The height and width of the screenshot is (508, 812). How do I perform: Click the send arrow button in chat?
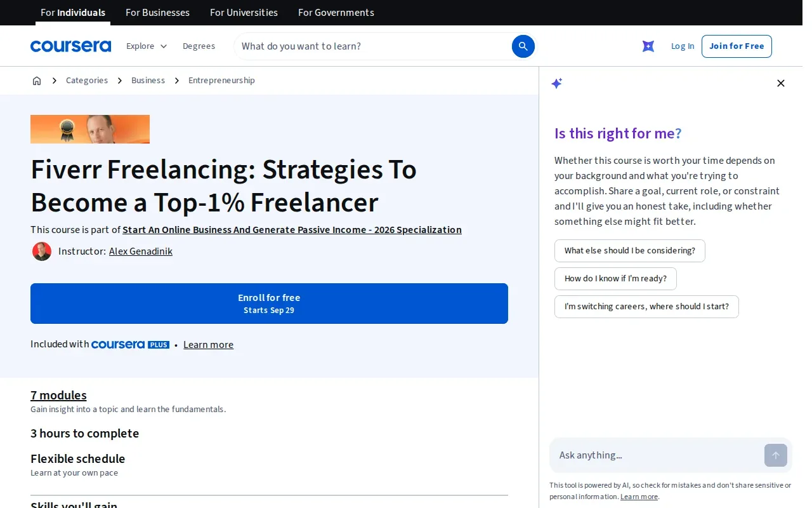[776, 455]
